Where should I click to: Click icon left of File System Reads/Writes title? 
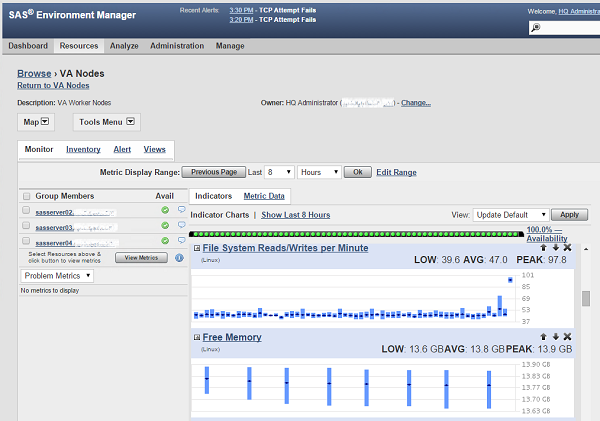[x=197, y=248]
